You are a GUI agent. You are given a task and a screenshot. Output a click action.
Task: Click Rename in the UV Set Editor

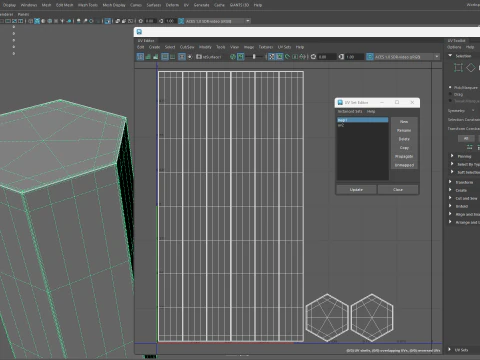404,130
